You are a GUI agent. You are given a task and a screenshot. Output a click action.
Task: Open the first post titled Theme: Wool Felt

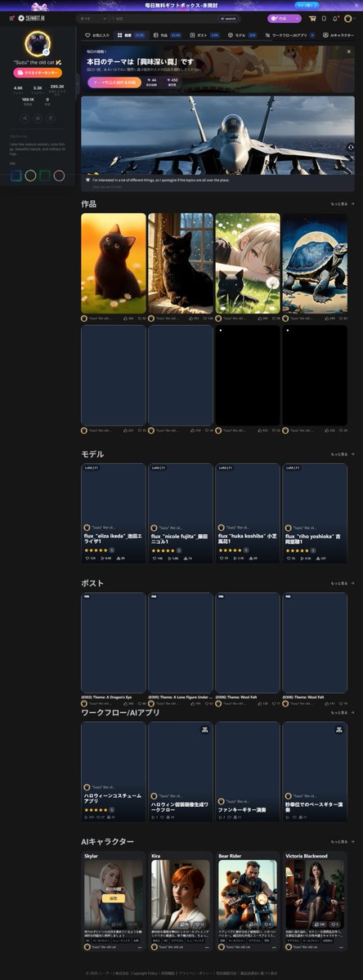pos(248,648)
